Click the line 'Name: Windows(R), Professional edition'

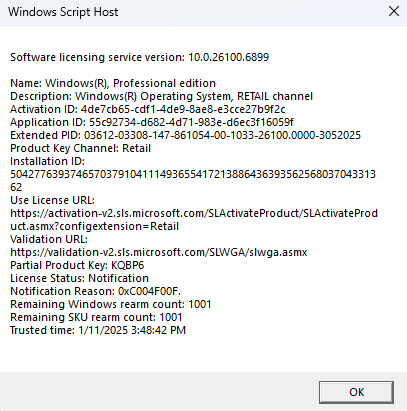[x=113, y=83]
